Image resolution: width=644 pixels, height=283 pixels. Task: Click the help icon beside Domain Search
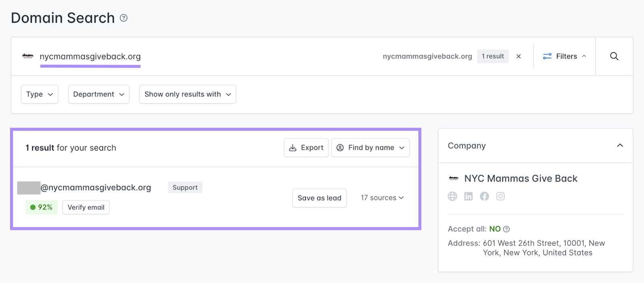click(x=124, y=18)
